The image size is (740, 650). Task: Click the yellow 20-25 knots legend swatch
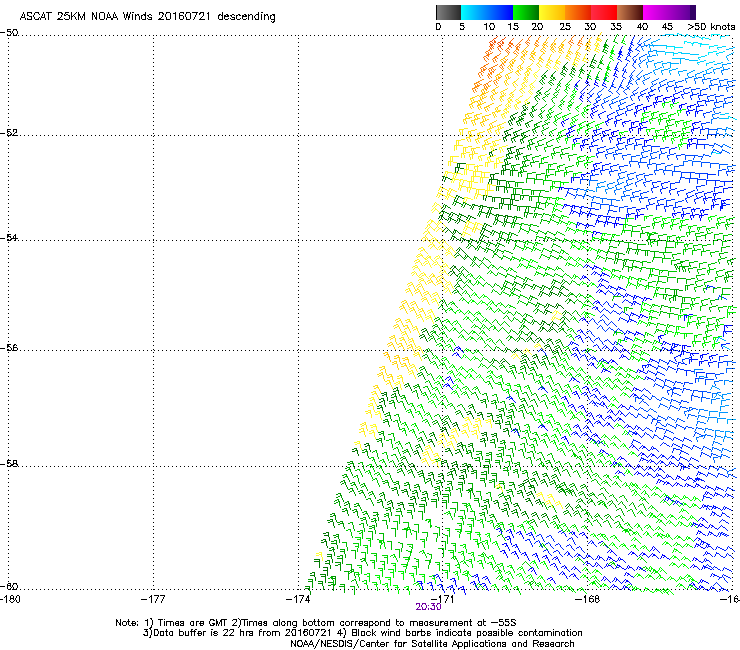pyautogui.click(x=552, y=12)
